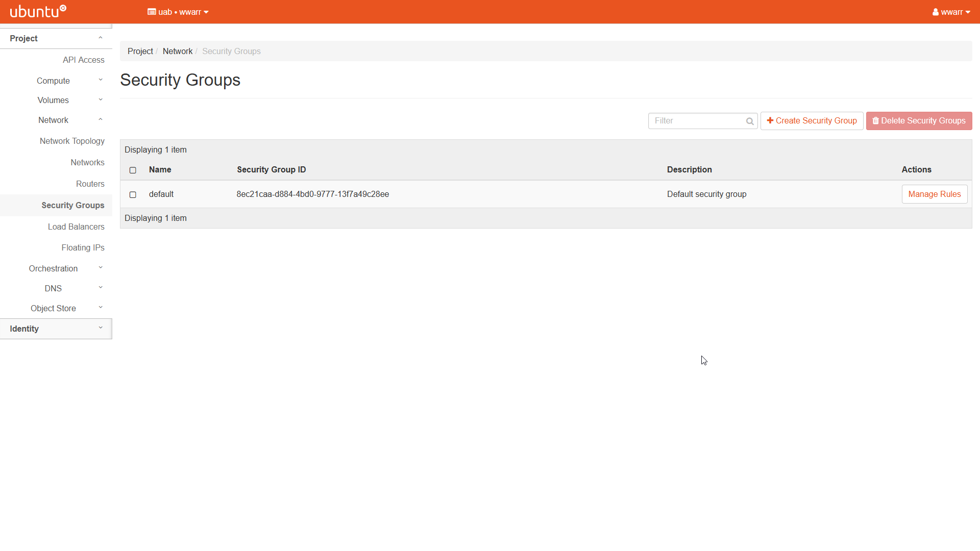Click the 'Default security group' description cell

707,194
